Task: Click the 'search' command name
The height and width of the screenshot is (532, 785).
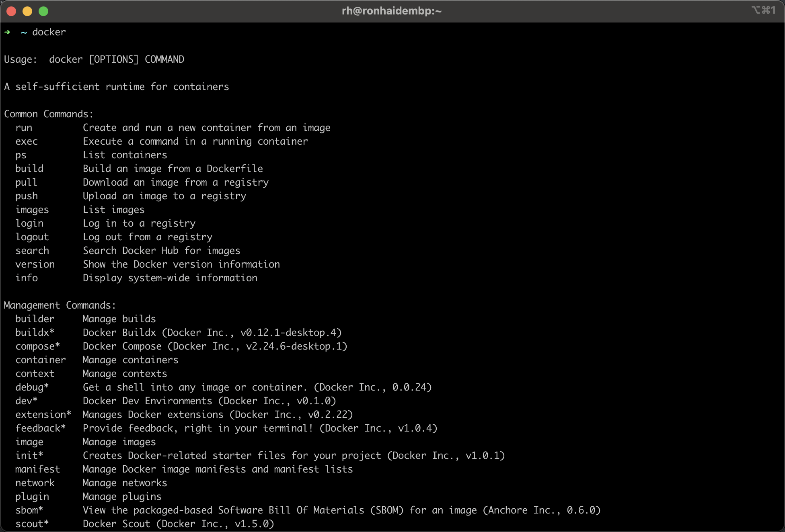Action: tap(32, 251)
